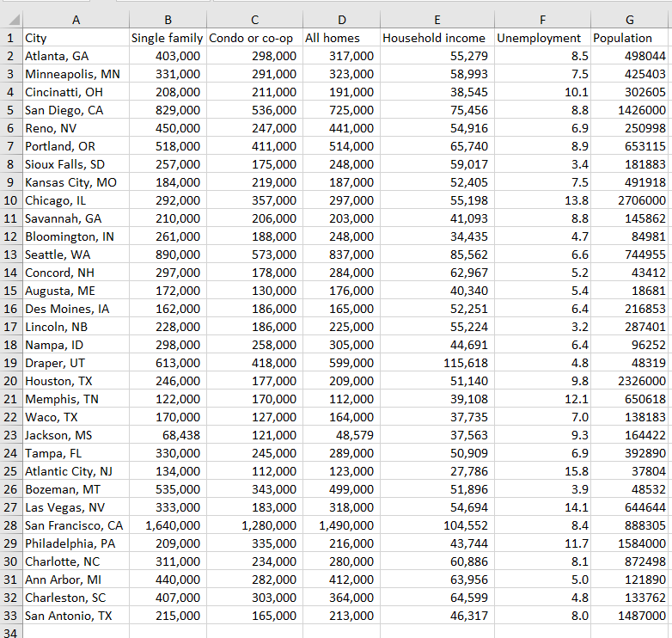Select the 'Seattle, WA' cell
The width and height of the screenshot is (672, 638).
tap(76, 255)
